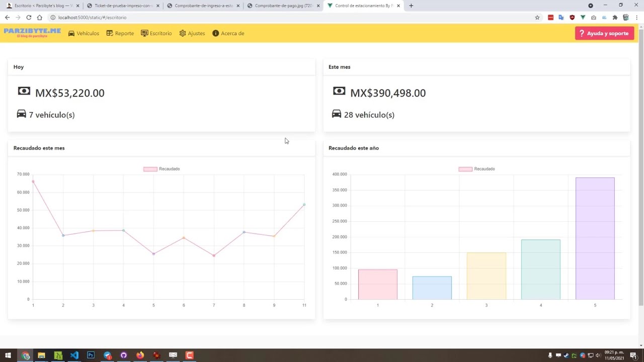The height and width of the screenshot is (362, 644).
Task: Click the MX$390,498.00 amount under Este mes
Action: tap(388, 93)
